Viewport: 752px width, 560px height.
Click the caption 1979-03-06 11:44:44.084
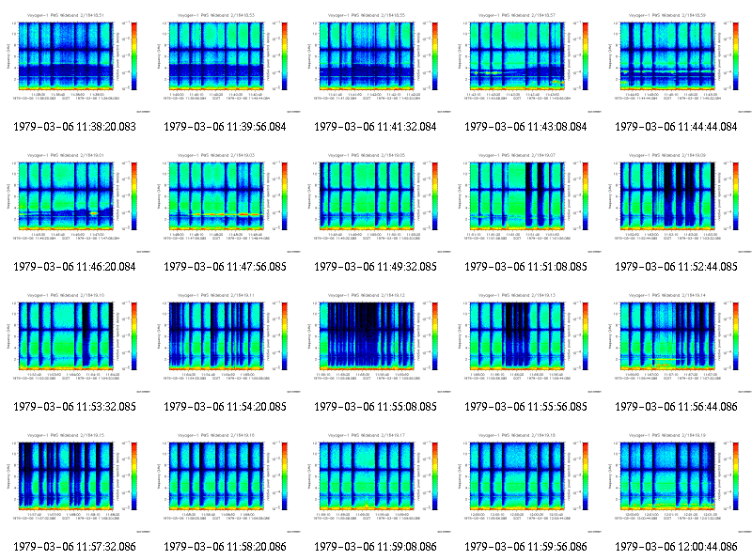(x=676, y=127)
